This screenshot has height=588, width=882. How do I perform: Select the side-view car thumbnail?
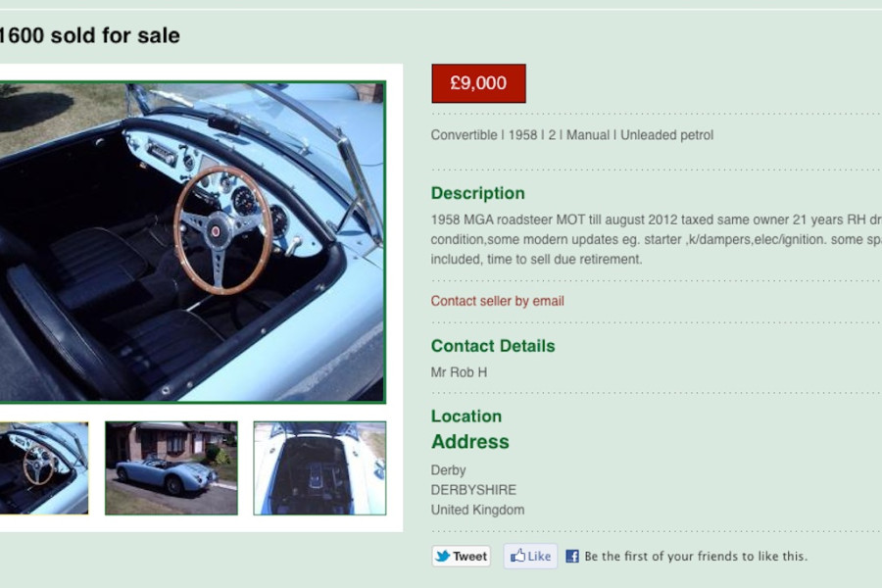[x=171, y=468]
